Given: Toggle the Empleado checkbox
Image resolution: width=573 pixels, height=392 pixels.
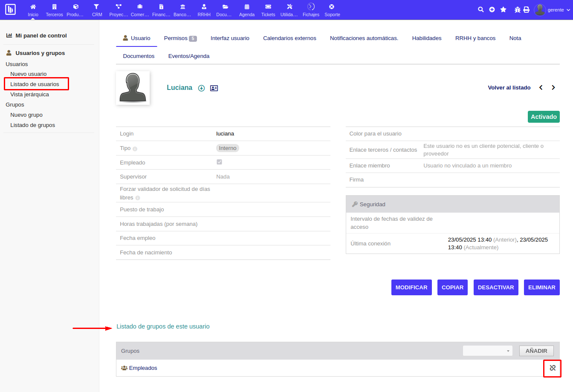Looking at the screenshot, I should (x=219, y=162).
